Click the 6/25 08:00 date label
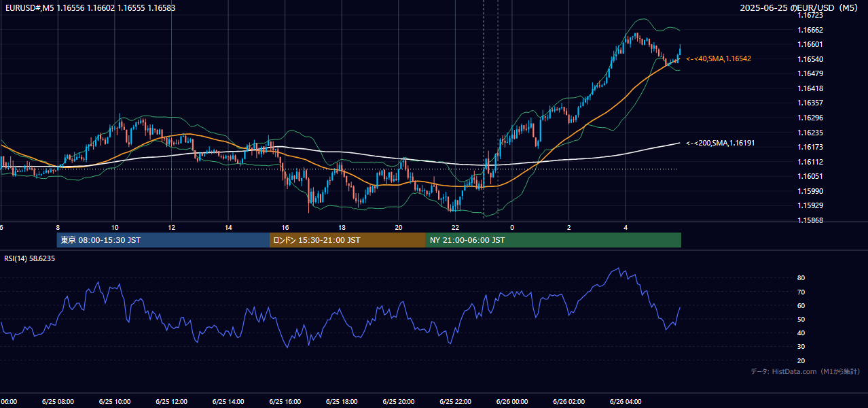Screen dimensions: 868x408 coord(58,402)
